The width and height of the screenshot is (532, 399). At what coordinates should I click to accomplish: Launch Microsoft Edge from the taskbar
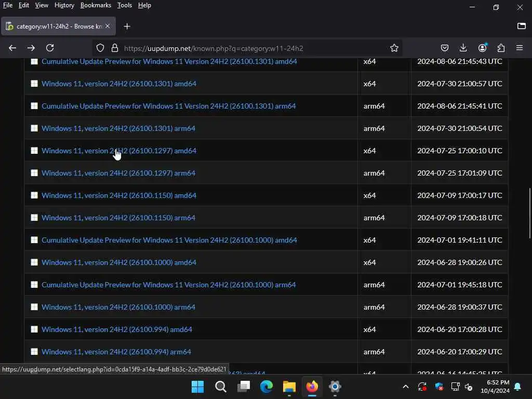point(267,387)
